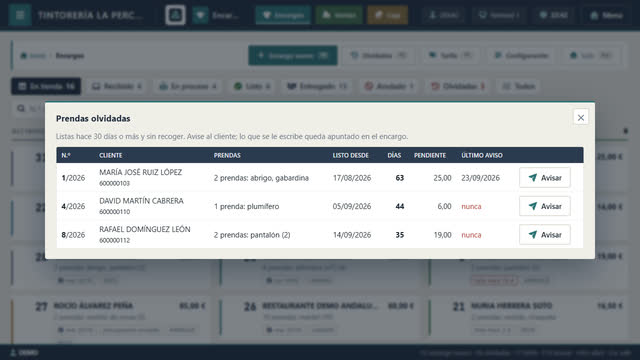Screen dimensions: 640x360
Task: Open the En proceso 4 tab
Action: (x=188, y=86)
